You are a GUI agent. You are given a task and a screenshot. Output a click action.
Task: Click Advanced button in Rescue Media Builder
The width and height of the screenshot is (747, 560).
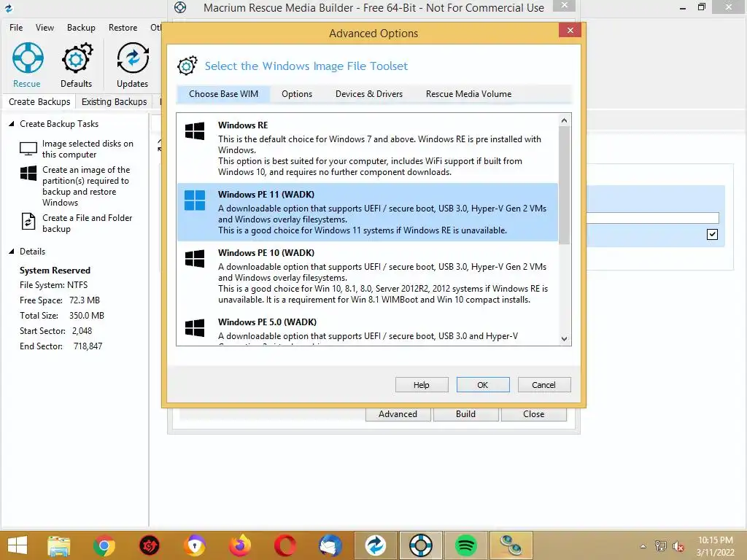pyautogui.click(x=398, y=414)
